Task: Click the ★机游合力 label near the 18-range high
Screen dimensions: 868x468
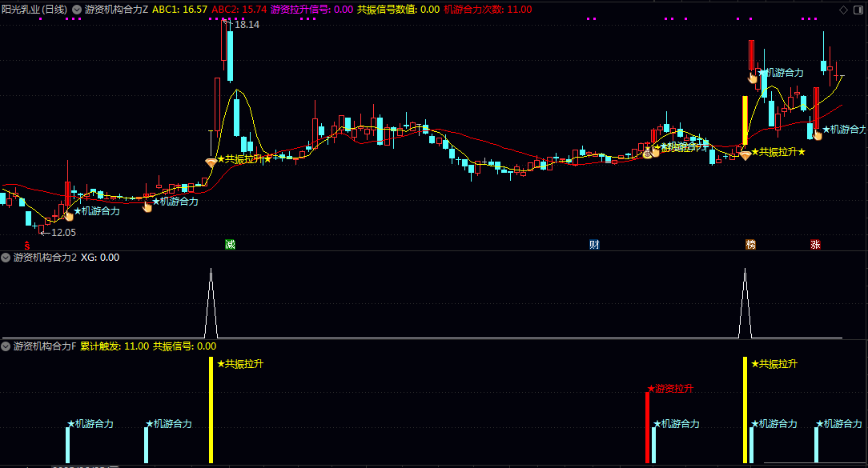Action: pyautogui.click(x=781, y=73)
